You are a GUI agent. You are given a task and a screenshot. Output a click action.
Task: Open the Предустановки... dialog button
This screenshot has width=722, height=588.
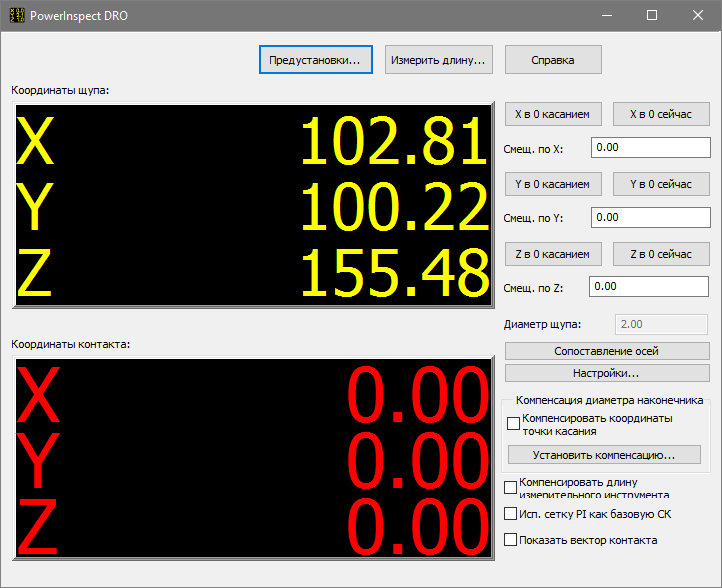[315, 60]
